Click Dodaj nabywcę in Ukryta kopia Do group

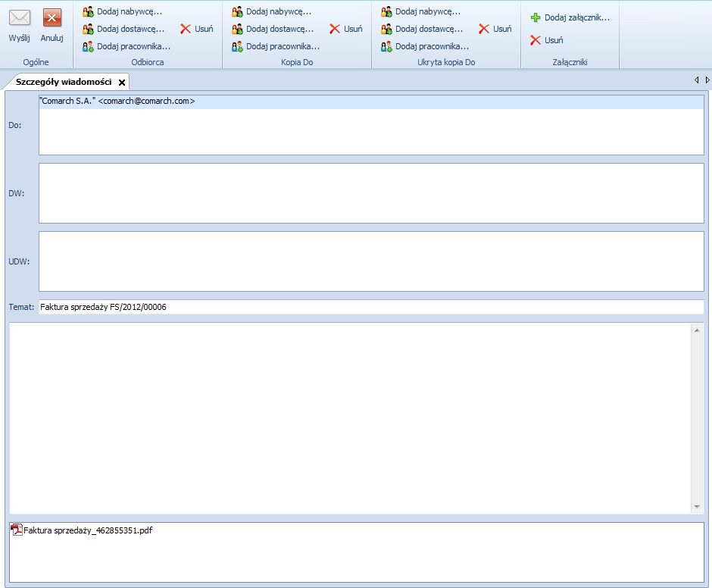tap(421, 11)
